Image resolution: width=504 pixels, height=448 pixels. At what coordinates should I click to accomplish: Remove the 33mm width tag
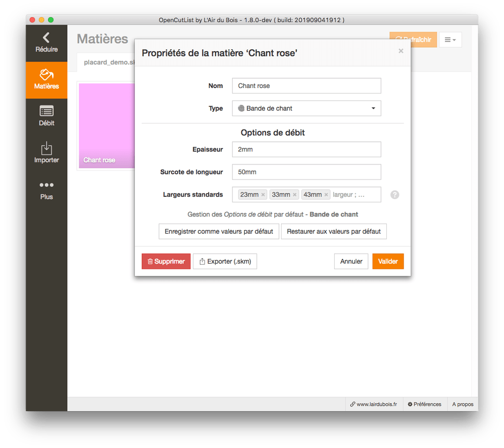295,195
